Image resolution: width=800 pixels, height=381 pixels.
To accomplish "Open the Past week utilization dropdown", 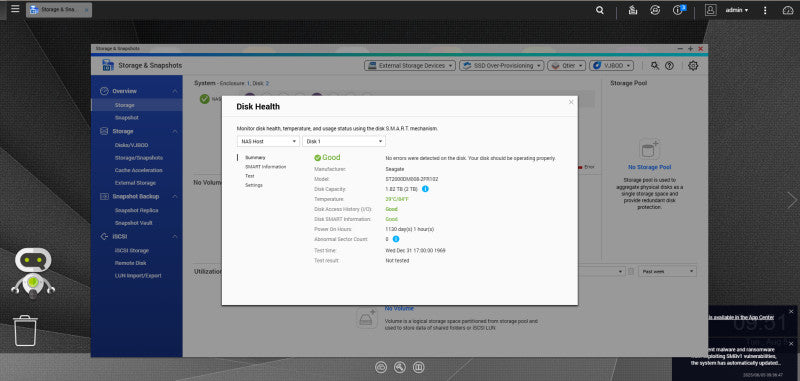I will click(667, 271).
